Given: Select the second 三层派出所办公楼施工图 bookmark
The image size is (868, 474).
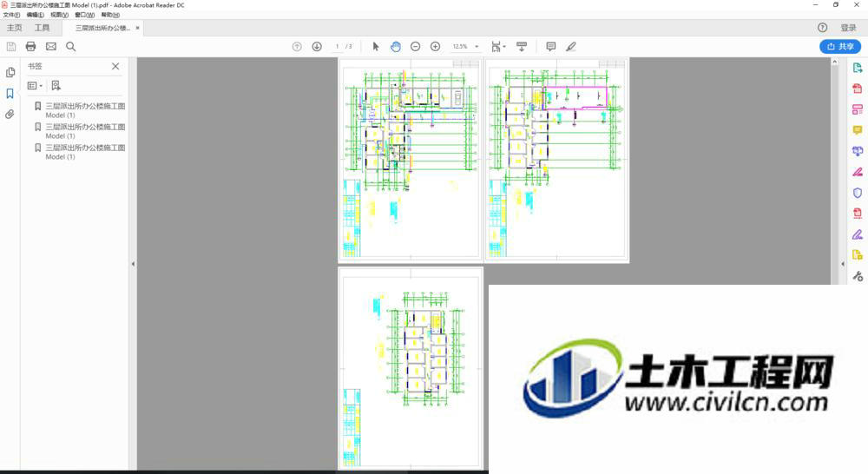Looking at the screenshot, I should click(85, 131).
